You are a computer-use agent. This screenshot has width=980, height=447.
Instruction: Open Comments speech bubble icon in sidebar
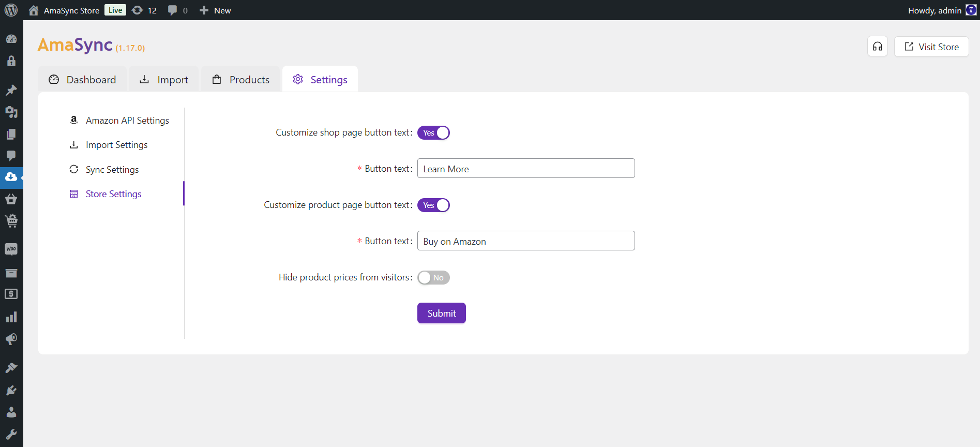(11, 156)
